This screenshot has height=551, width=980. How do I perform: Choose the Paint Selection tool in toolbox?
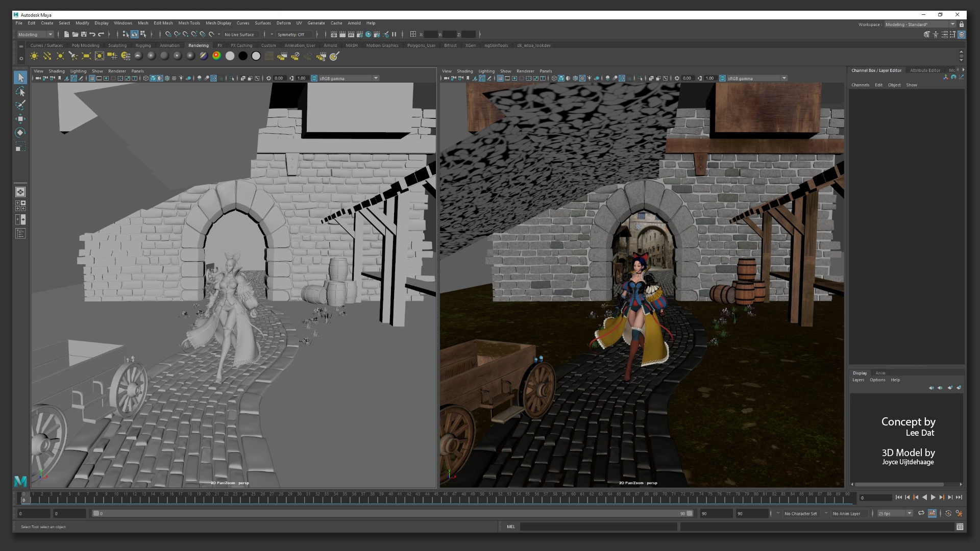point(20,105)
